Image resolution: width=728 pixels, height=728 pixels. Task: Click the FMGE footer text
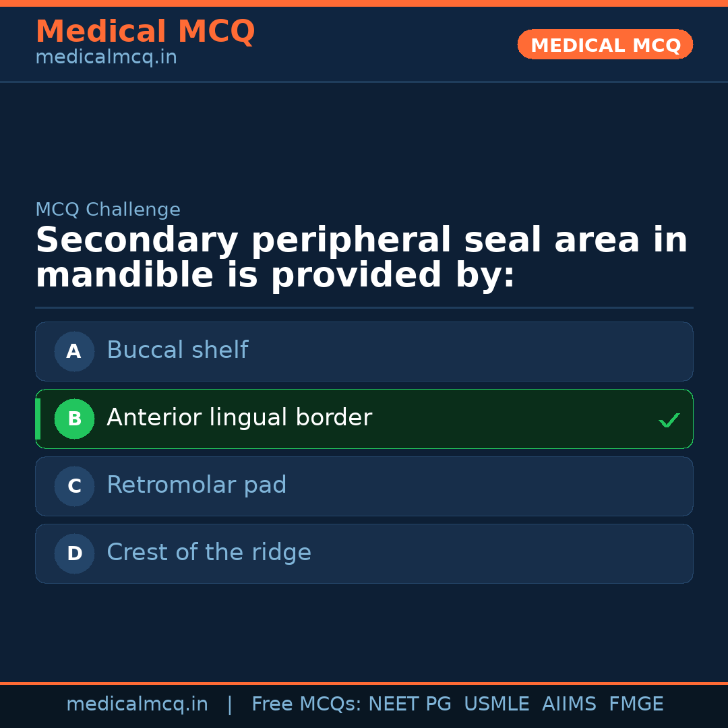coord(636,704)
